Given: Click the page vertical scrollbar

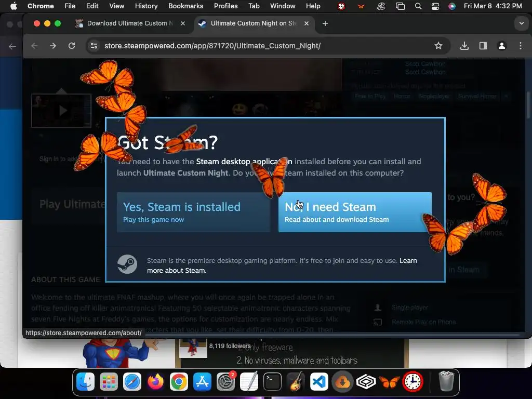Looking at the screenshot, I should [528, 105].
